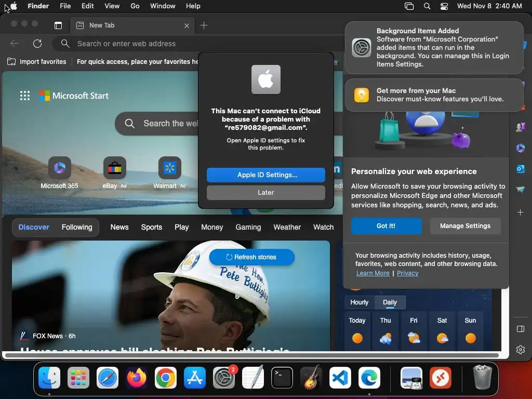Open Finder from the Dock
The height and width of the screenshot is (399, 532).
tap(49, 378)
